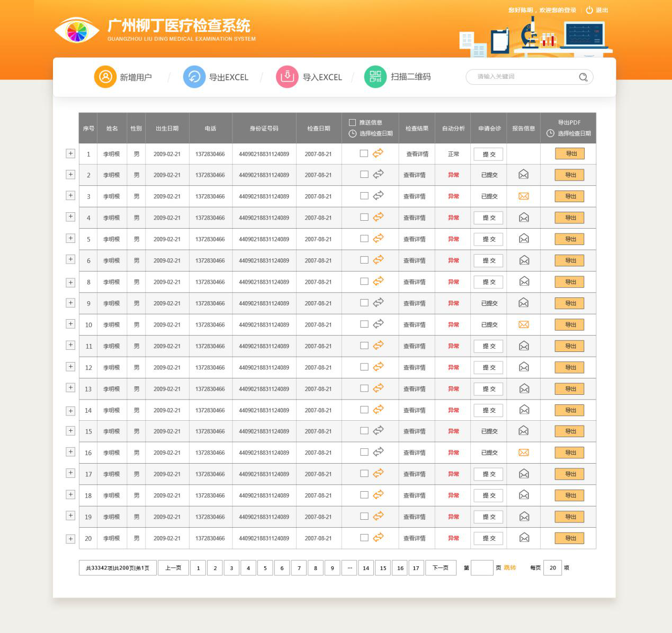Expand the plus icon on row 1
672x633 pixels.
pos(70,153)
